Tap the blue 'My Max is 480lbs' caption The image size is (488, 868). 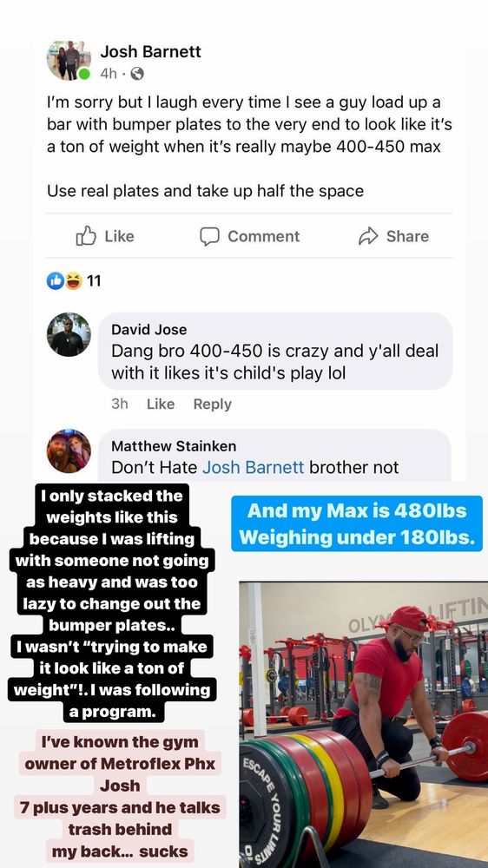pos(357,523)
